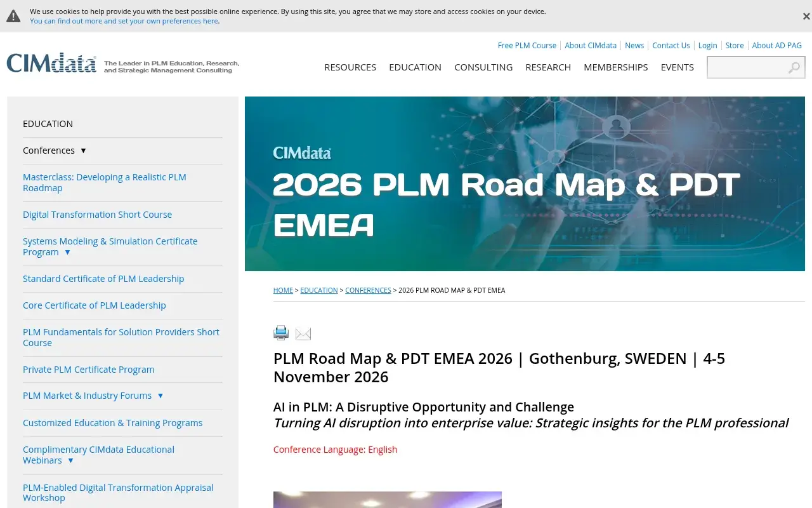Open RESOURCES main menu
The width and height of the screenshot is (812, 508).
tap(350, 67)
